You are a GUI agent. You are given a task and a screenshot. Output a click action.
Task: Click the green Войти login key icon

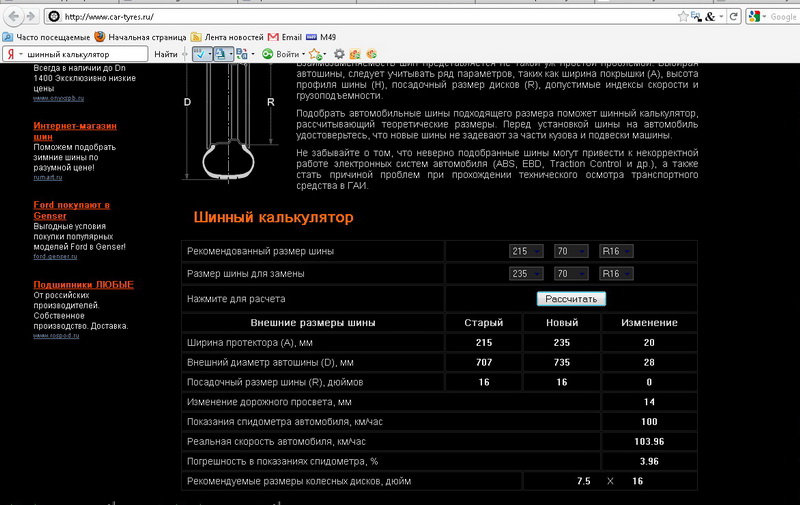(x=267, y=54)
